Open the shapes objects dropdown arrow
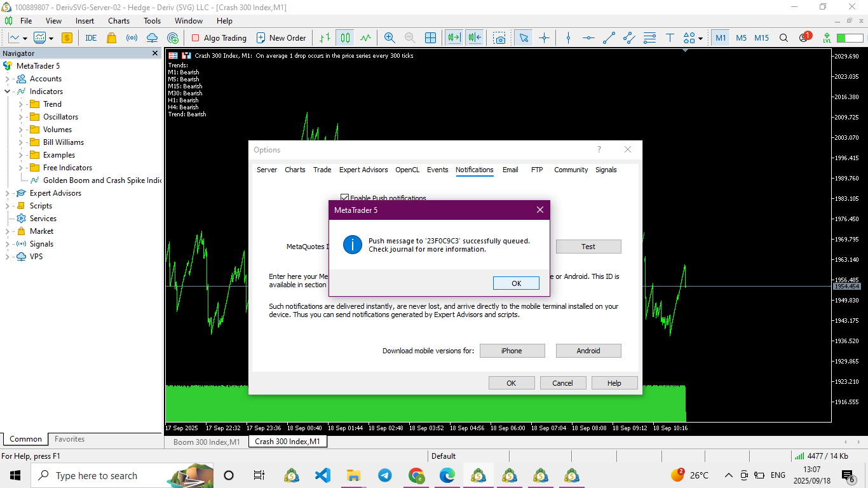 point(700,38)
